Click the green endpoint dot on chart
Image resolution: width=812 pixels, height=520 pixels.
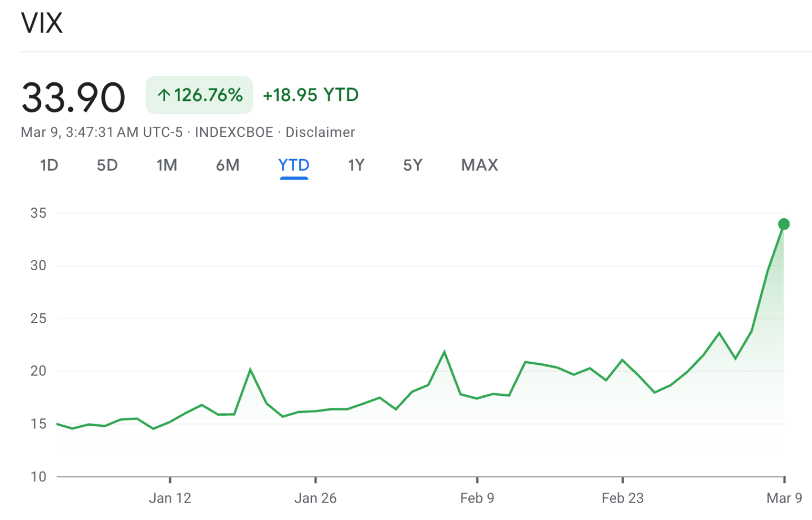pyautogui.click(x=783, y=224)
